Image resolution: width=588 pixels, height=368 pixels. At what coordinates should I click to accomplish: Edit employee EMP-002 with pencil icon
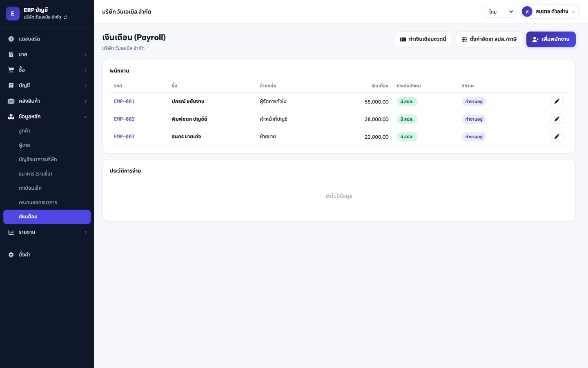coord(557,119)
